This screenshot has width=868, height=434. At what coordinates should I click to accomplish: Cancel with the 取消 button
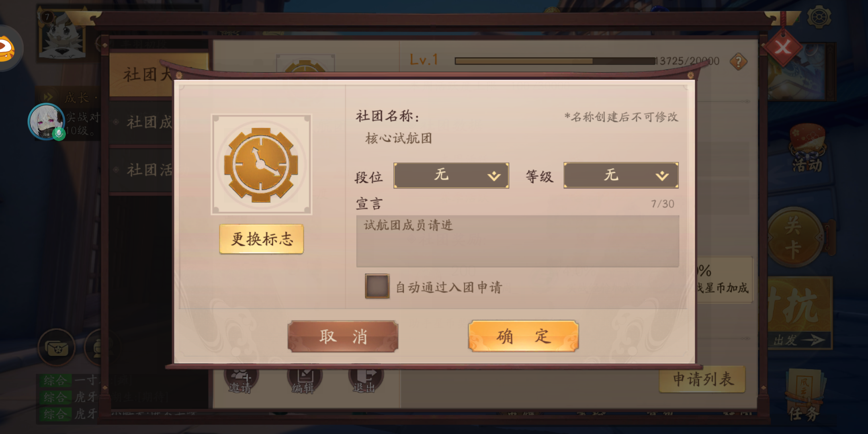click(343, 336)
